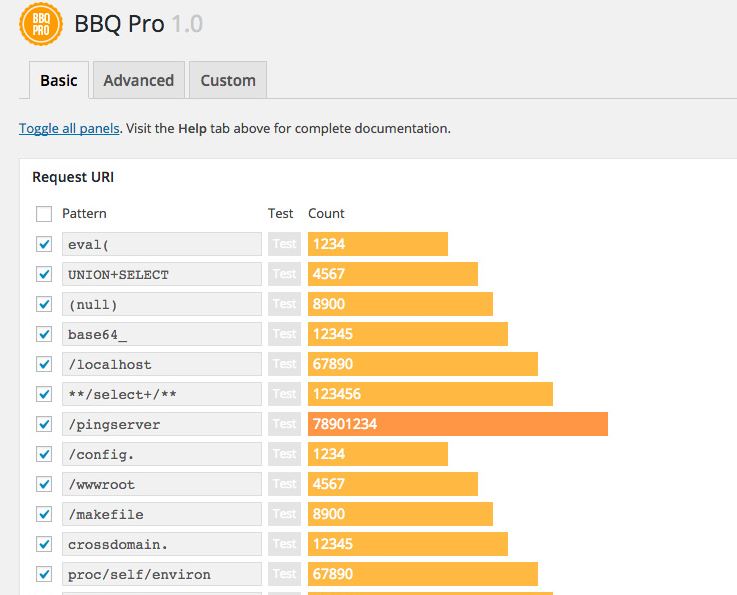Image resolution: width=737 pixels, height=595 pixels.
Task: Click the 8900 count bar for (null)
Action: (x=400, y=304)
